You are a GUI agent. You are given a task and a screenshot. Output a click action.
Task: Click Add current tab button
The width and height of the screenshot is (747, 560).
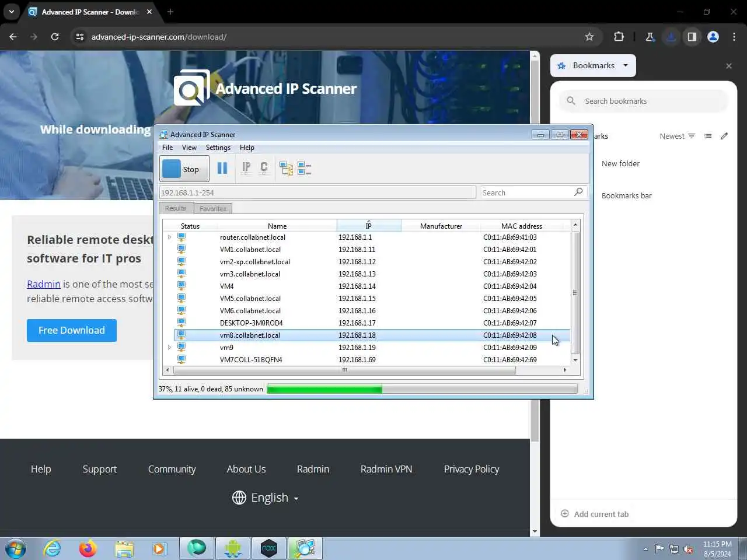click(595, 514)
